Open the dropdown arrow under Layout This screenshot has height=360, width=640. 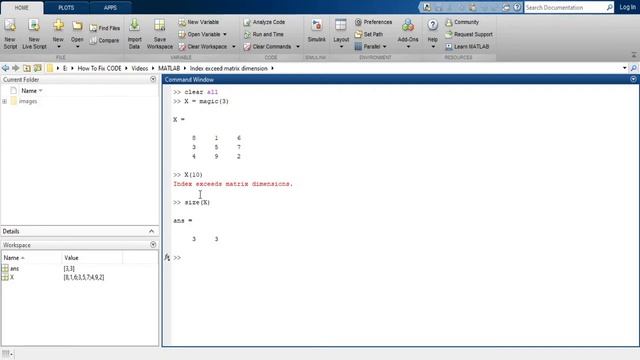coord(341,47)
